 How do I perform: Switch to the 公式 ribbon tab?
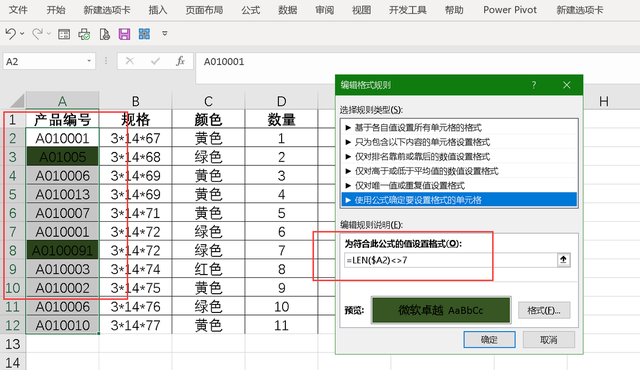coord(251,10)
